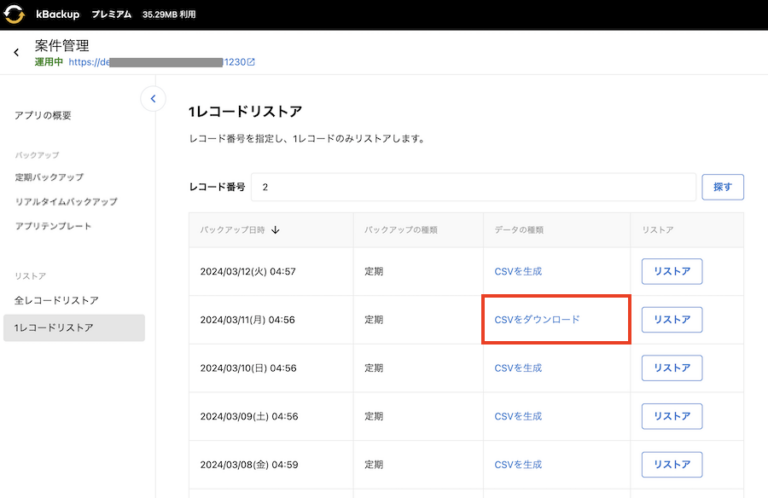
Task: Open アプリの概要 in sidebar
Action: coord(43,116)
